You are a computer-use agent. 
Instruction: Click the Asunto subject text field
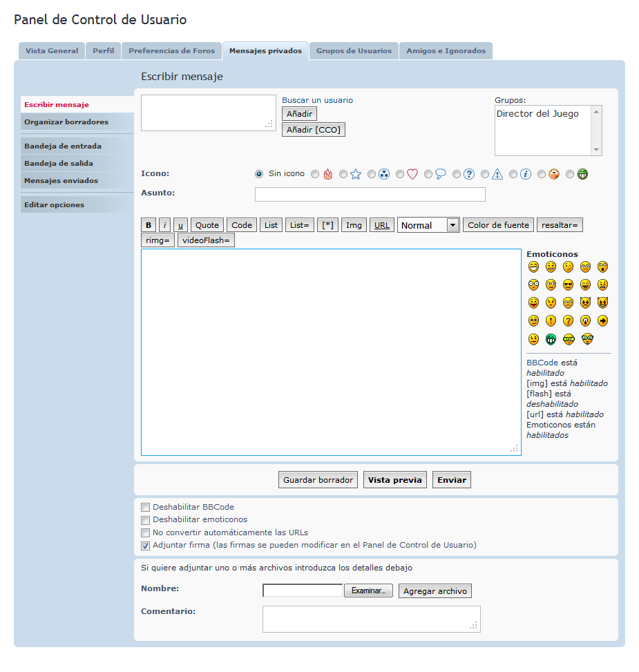370,195
